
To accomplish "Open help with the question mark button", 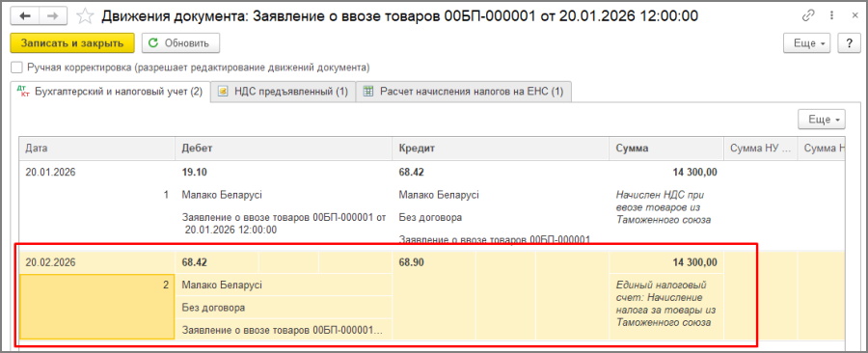I will pos(848,43).
